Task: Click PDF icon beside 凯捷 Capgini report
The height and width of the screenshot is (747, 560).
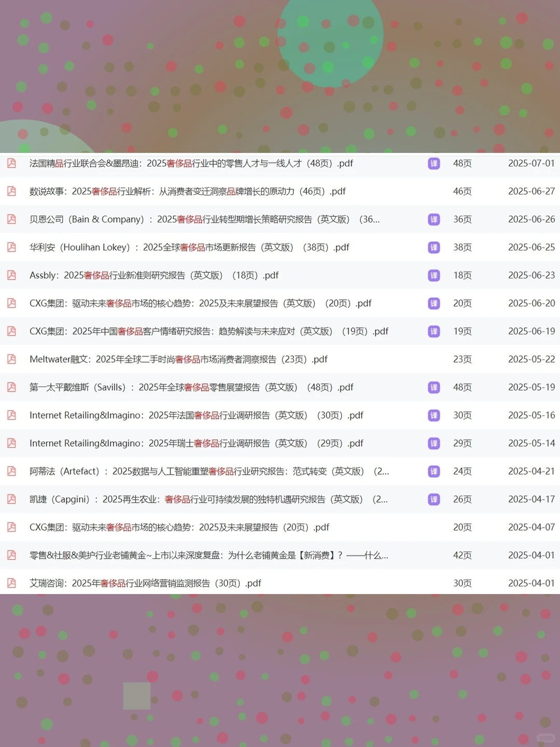Action: tap(11, 500)
